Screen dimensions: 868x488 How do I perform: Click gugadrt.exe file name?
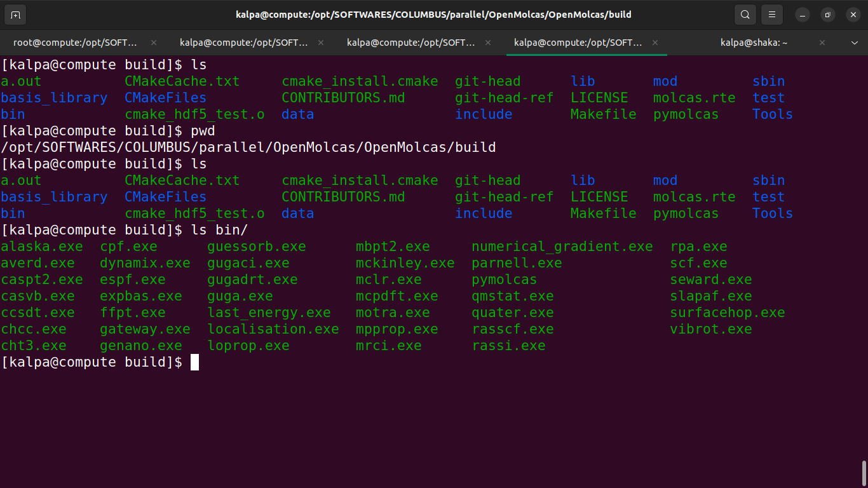(x=253, y=280)
